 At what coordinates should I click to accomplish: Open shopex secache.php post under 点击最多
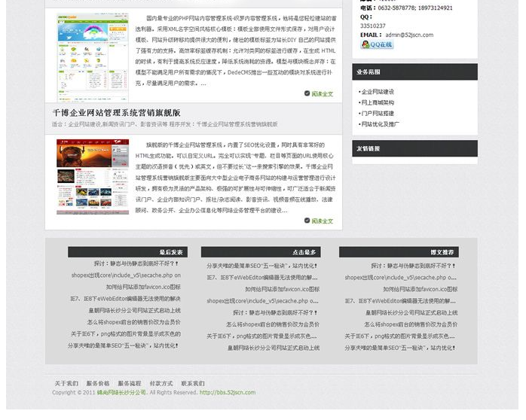click(263, 301)
